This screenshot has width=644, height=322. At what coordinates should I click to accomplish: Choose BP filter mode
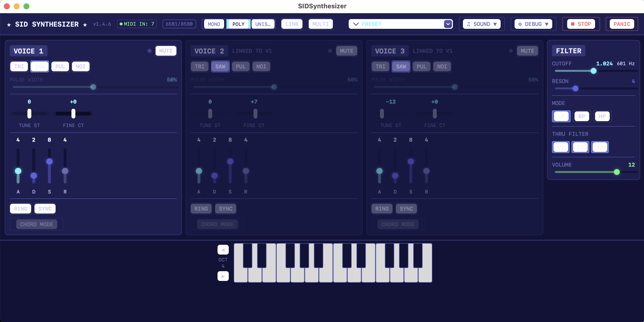pos(582,116)
